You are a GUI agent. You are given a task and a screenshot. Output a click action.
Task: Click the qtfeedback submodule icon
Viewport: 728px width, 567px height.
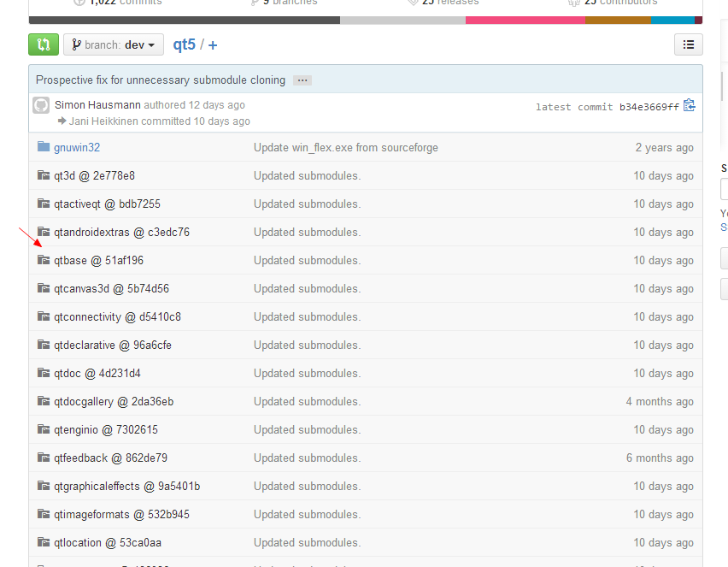pos(44,458)
